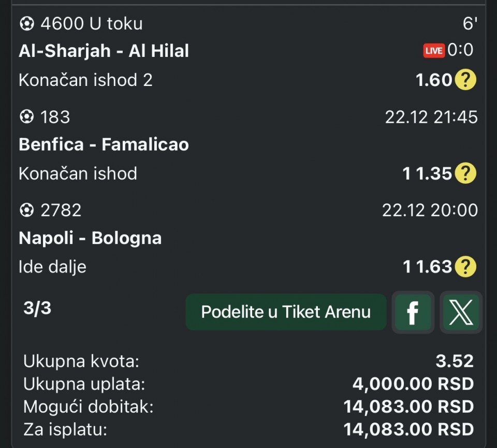Click the Konačan ishod 2 bet label

pos(85,80)
